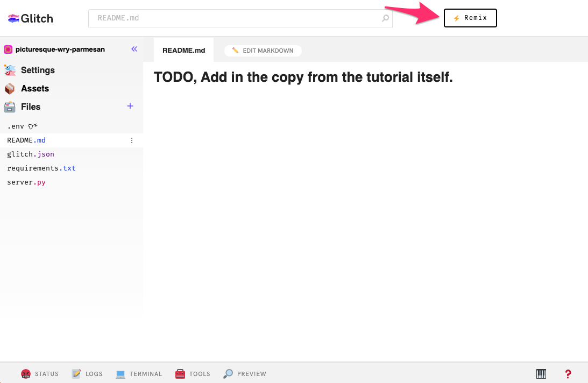Click the EDIT MARKDOWN button
Viewport: 588px width, 383px height.
[x=263, y=50]
